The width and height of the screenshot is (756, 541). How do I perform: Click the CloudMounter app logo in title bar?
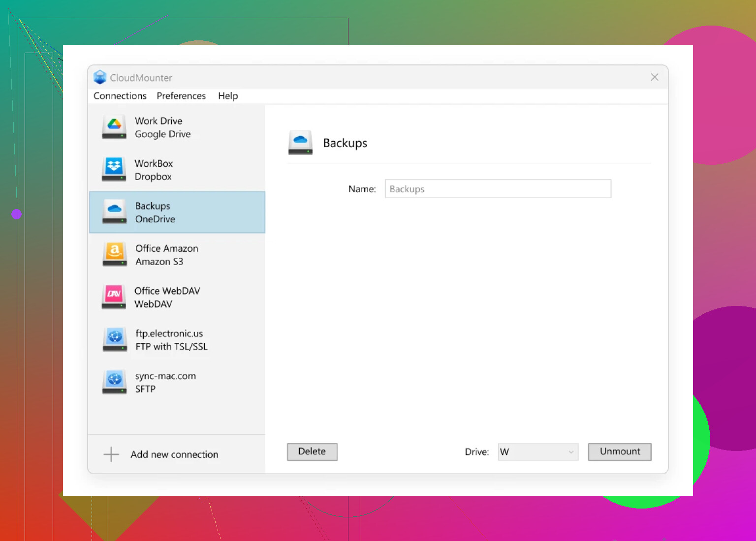point(100,77)
